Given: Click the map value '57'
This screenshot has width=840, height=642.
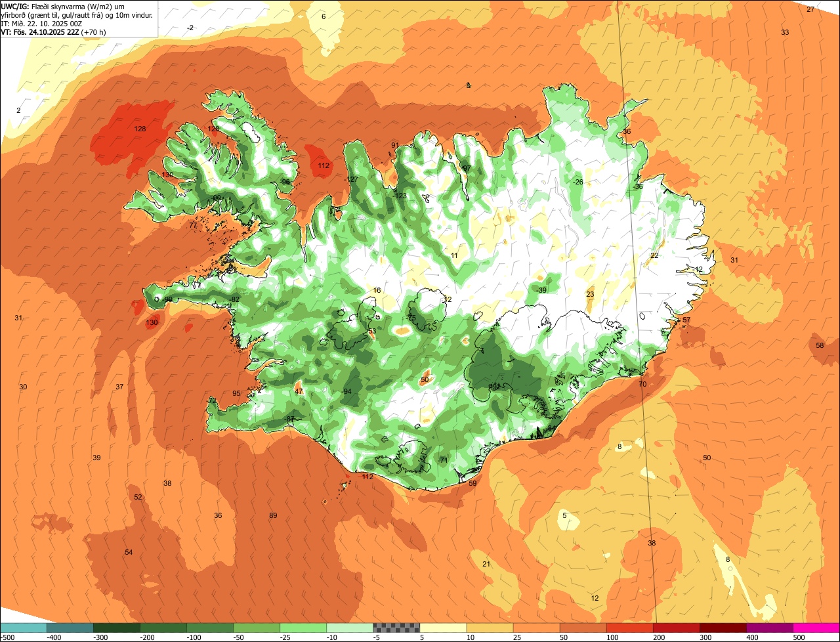Looking at the screenshot, I should (686, 320).
